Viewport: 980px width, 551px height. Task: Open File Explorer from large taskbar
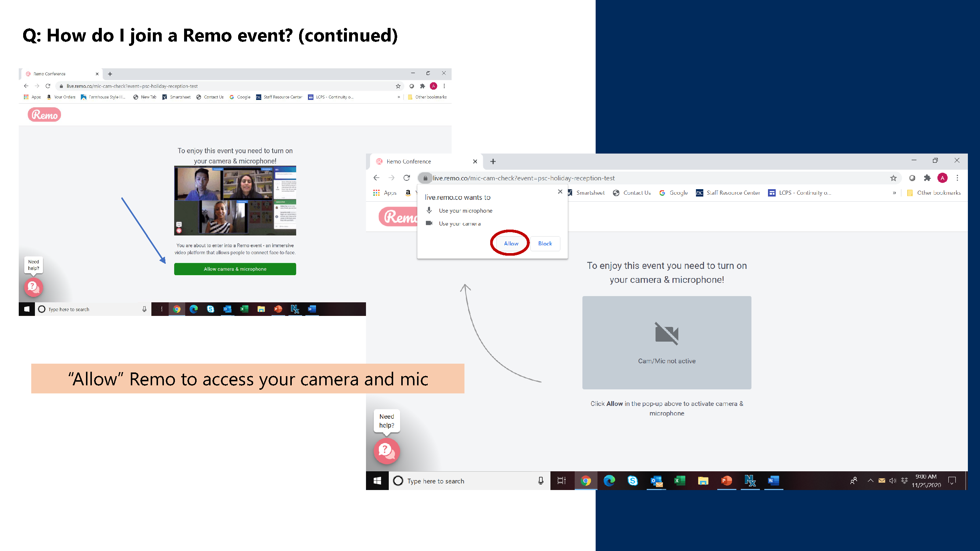703,481
